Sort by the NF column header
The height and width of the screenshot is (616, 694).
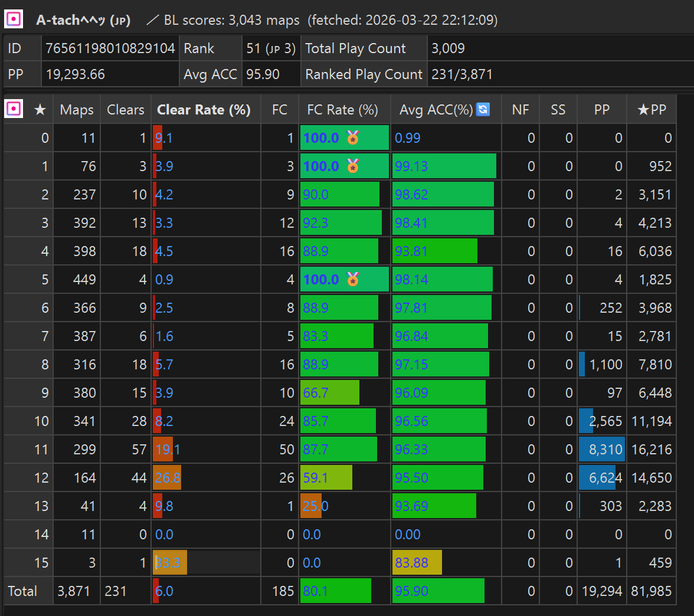point(520,109)
